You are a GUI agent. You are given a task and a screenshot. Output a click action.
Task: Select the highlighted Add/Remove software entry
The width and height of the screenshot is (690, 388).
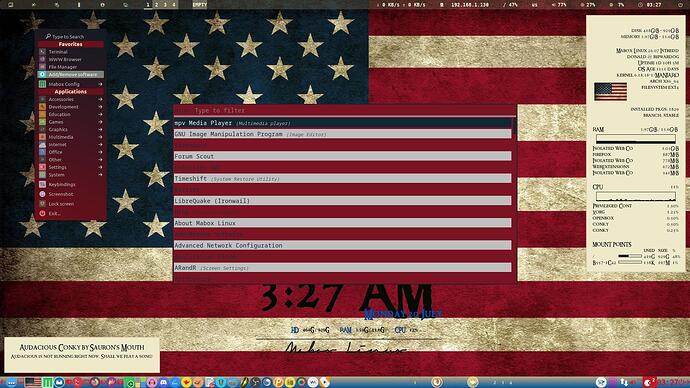(x=70, y=75)
